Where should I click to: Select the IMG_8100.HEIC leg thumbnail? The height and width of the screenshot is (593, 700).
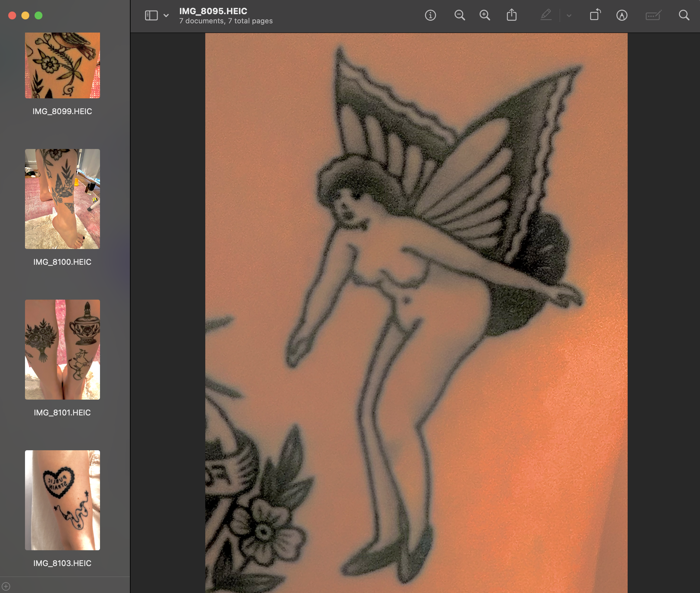click(62, 199)
